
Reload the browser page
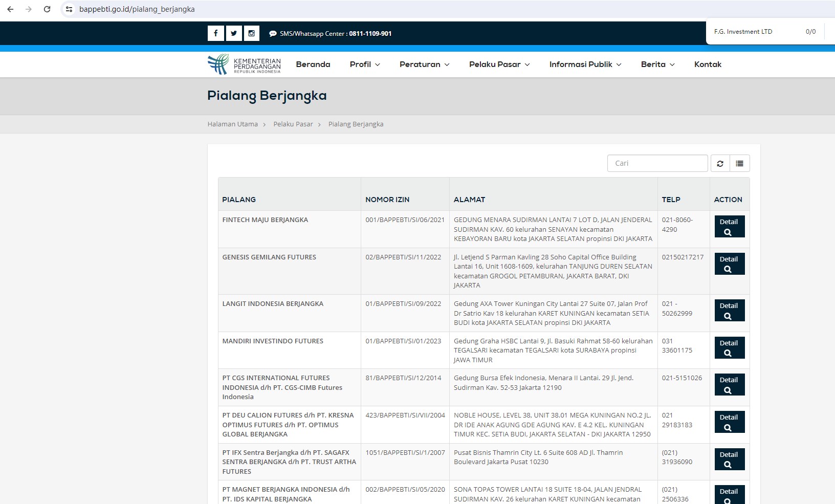click(x=47, y=9)
